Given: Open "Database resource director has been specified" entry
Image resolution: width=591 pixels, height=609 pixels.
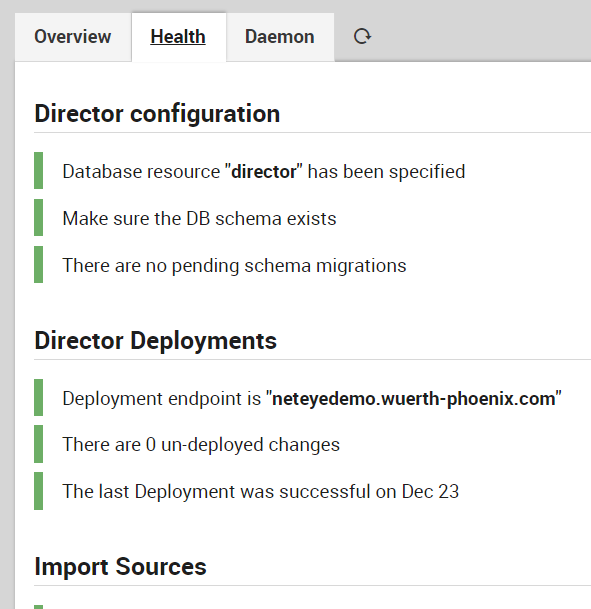Looking at the screenshot, I should pyautogui.click(x=264, y=172).
